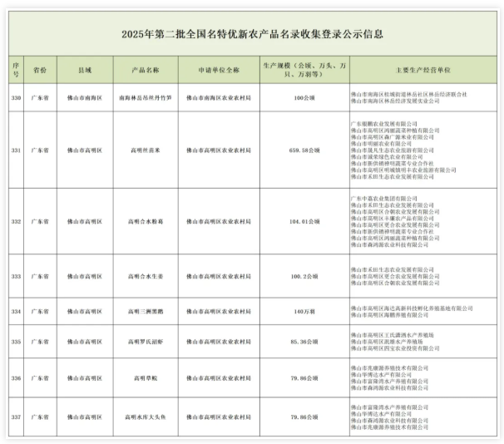Click row number 330 cell
The height and width of the screenshot is (444, 504).
tap(15, 98)
